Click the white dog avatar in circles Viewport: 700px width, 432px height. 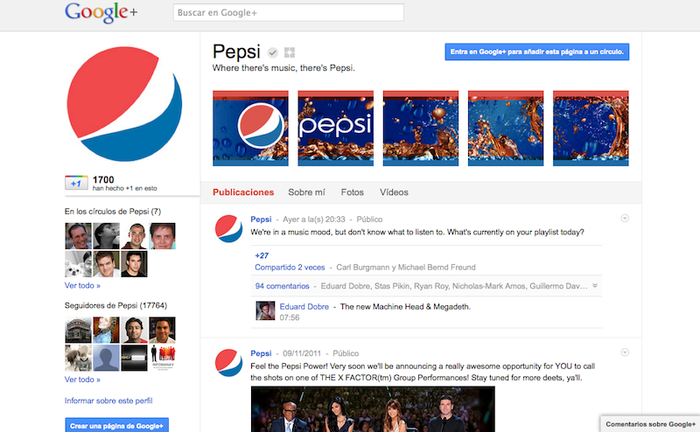[x=78, y=264]
